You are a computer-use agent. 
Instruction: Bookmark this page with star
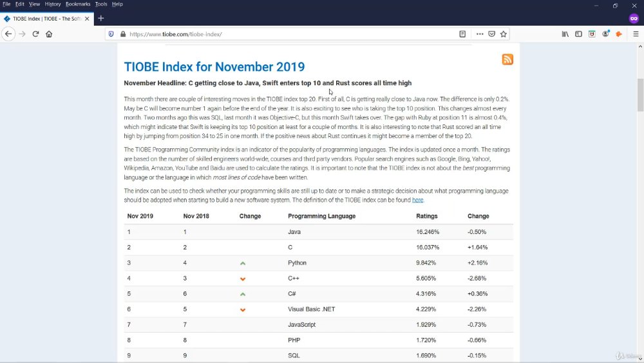(504, 34)
